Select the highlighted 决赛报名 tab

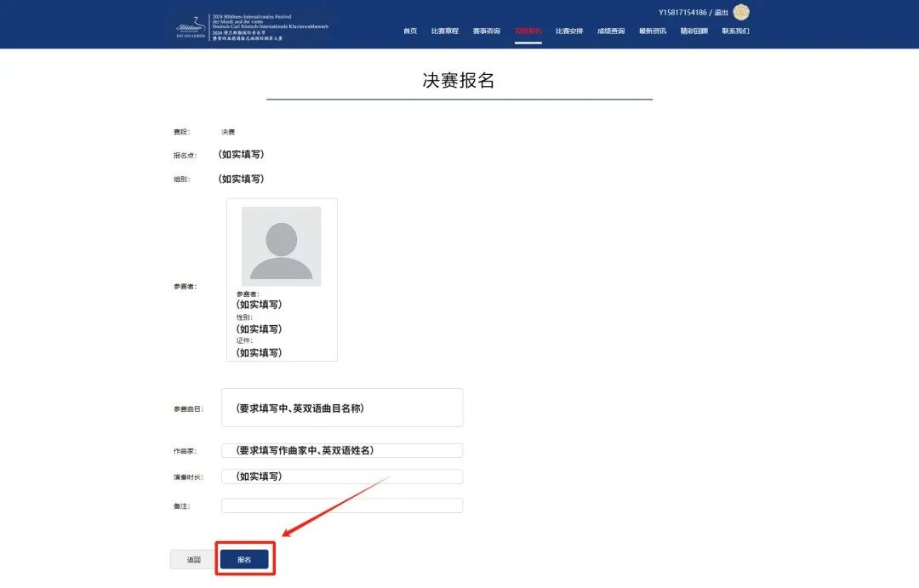[x=528, y=31]
